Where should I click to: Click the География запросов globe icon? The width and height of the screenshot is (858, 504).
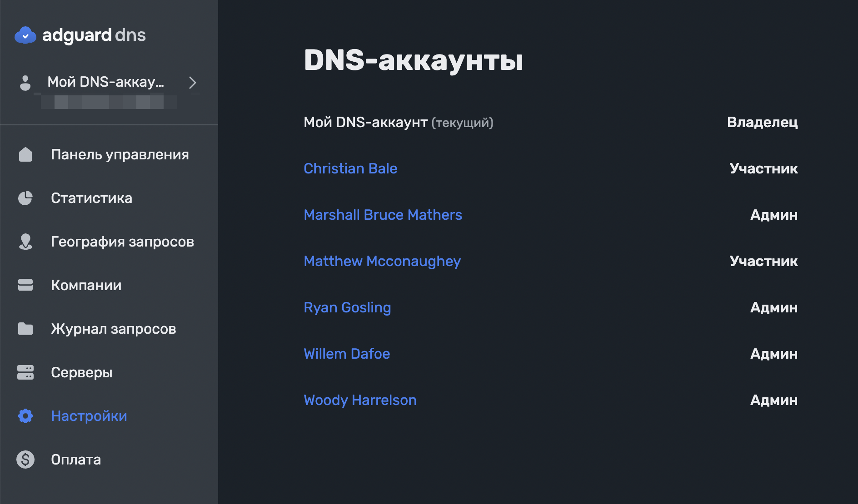click(25, 242)
